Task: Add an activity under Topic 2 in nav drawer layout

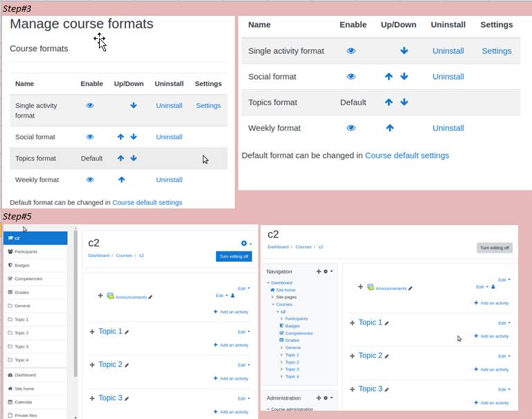Action: tap(231, 378)
